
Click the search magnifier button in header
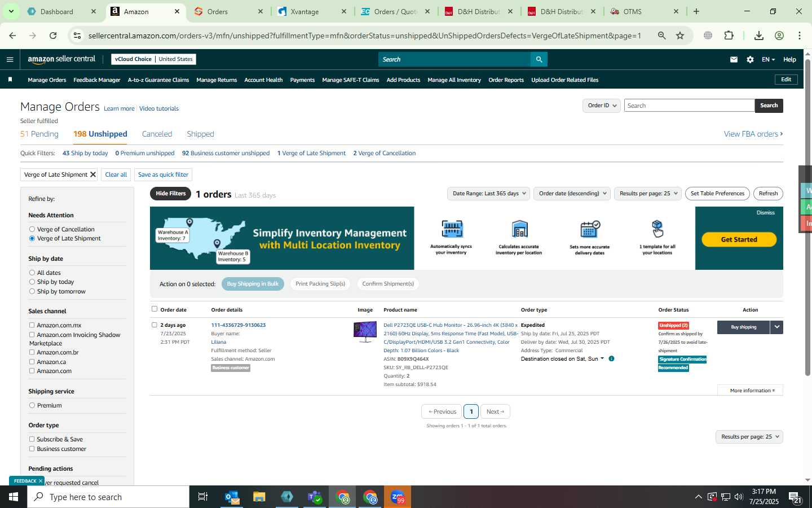(539, 59)
